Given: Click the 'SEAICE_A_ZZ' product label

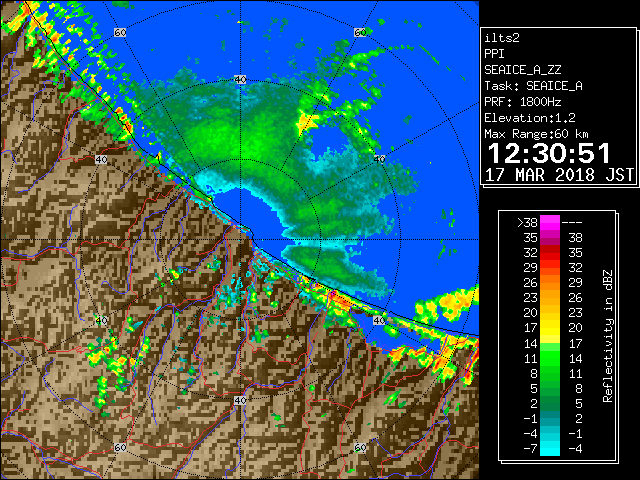Looking at the screenshot, I should click(x=523, y=70).
